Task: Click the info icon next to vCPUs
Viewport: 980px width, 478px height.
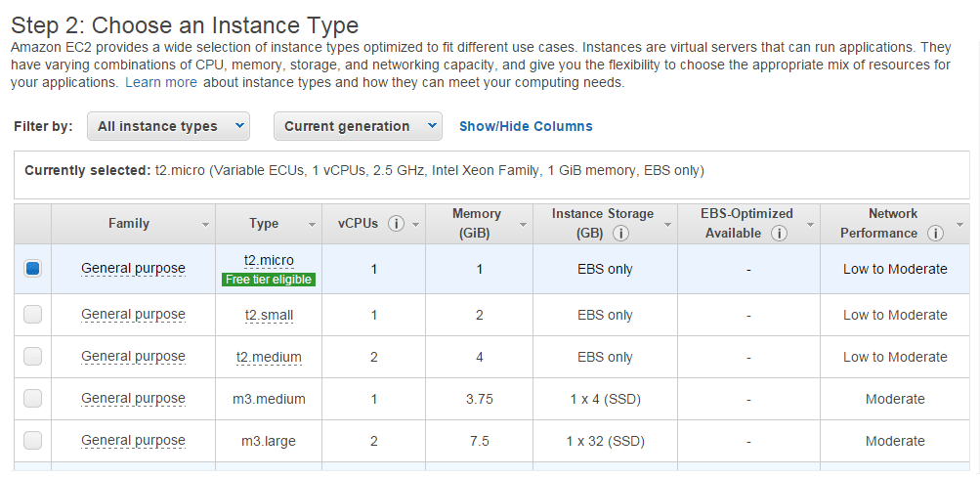Action: (396, 224)
